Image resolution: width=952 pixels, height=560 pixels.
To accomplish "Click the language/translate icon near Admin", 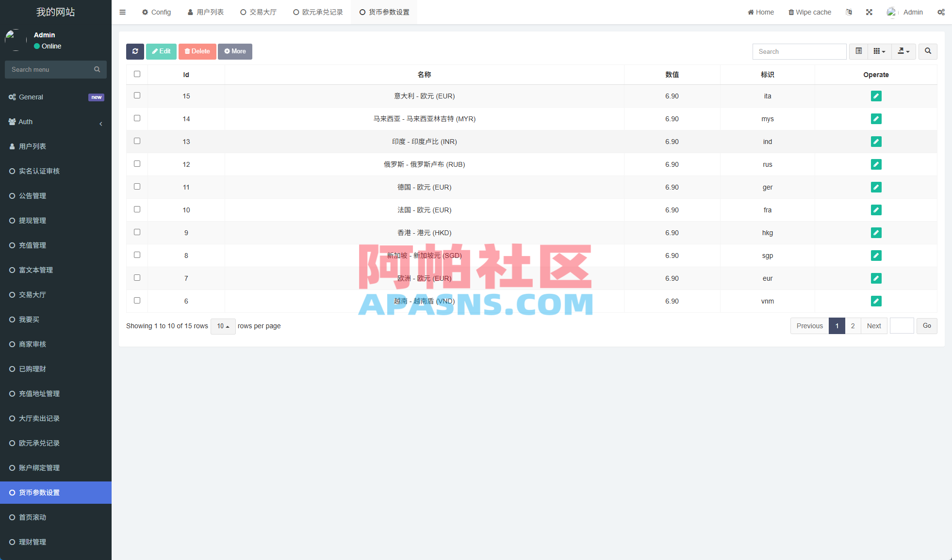I will [x=848, y=12].
